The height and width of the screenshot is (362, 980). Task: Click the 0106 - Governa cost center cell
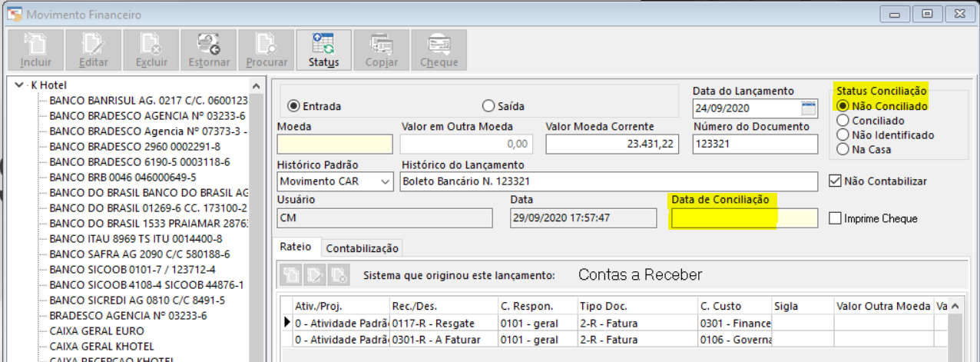734,340
